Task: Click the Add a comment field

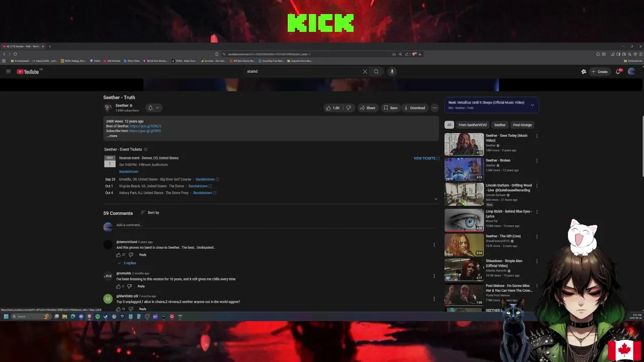Action: (277, 225)
